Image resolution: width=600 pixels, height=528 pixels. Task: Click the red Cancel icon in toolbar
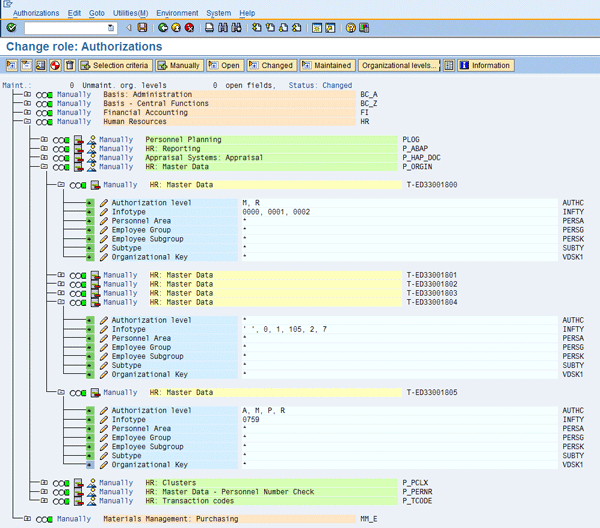click(x=189, y=28)
